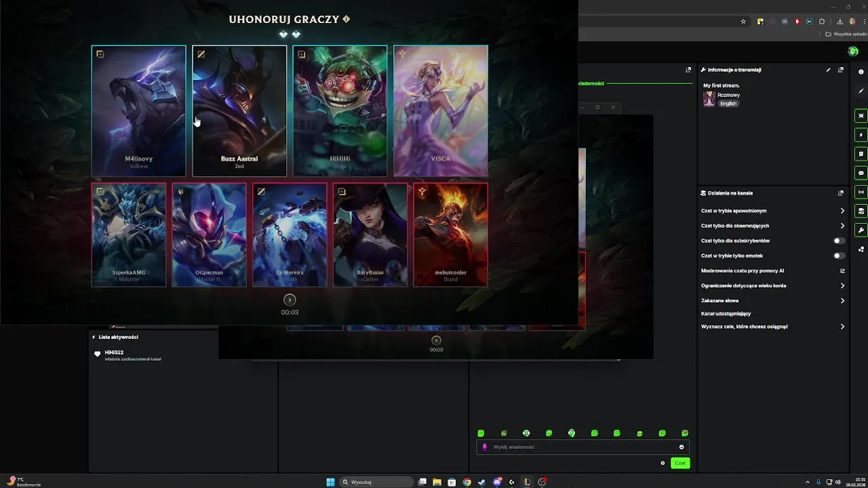Image resolution: width=868 pixels, height=488 pixels.
Task: Click the Wyślij wiadomość chat input
Action: pyautogui.click(x=583, y=447)
